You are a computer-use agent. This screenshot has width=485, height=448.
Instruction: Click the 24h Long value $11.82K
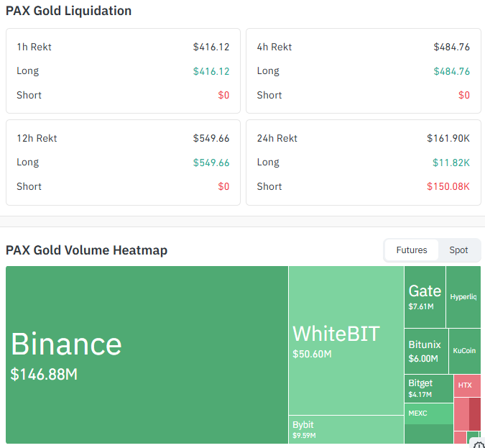(x=451, y=163)
